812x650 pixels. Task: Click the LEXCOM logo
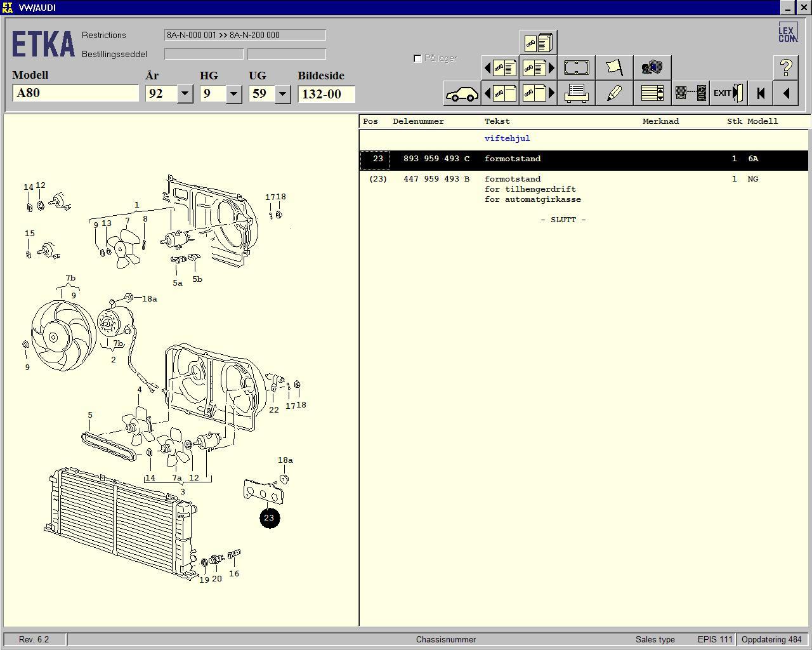point(787,33)
